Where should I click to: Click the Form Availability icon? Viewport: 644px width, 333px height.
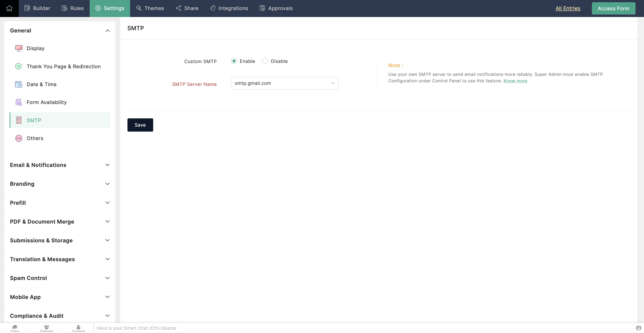[x=19, y=102]
